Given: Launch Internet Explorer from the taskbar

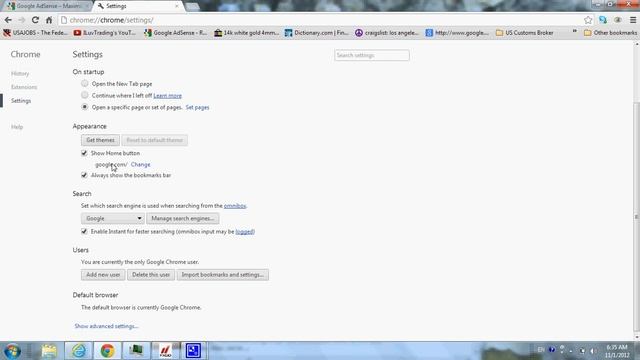Looking at the screenshot, I should pos(78,351).
